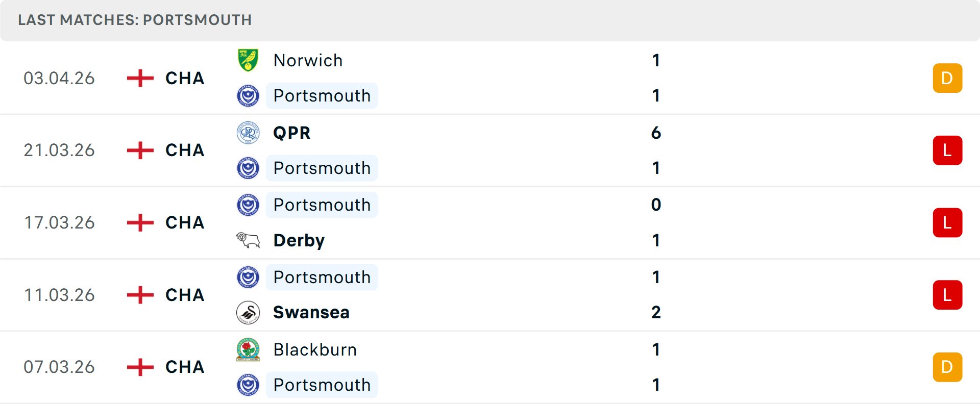
Task: Select the Blackburn Rovers badge
Action: click(248, 349)
